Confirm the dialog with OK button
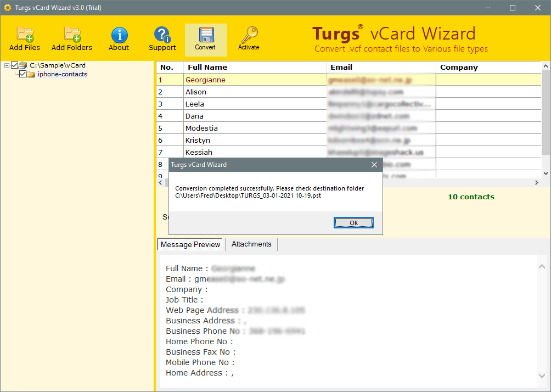Viewport: 551px width, 392px height. [x=353, y=222]
